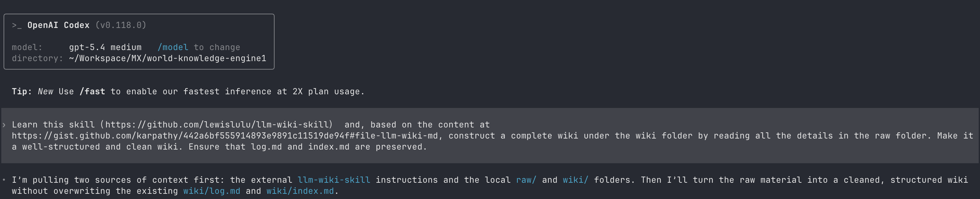Click the /model command link
Viewport: 980px width, 199px height.
173,47
